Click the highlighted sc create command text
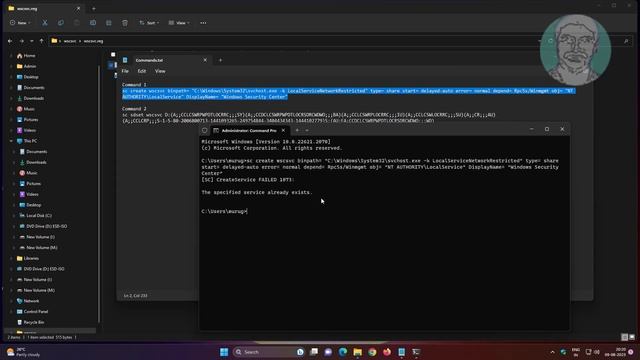640x360 pixels. tap(349, 94)
